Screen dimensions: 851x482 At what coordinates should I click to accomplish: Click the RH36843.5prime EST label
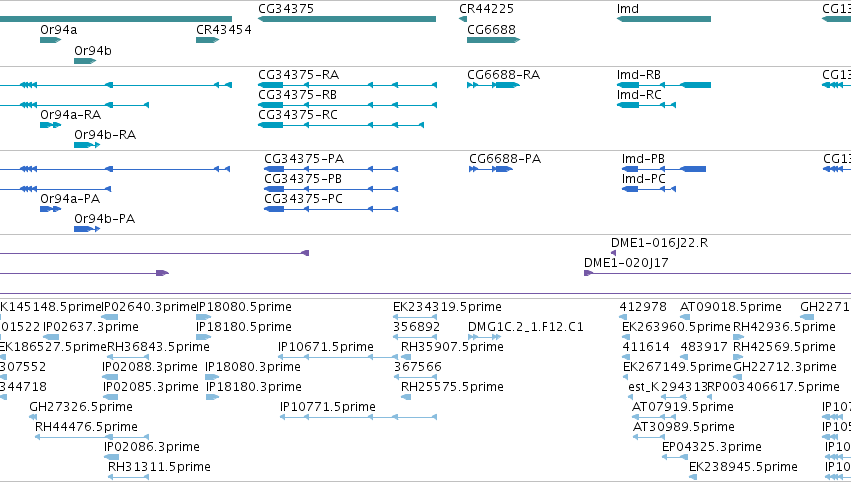pyautogui.click(x=158, y=347)
